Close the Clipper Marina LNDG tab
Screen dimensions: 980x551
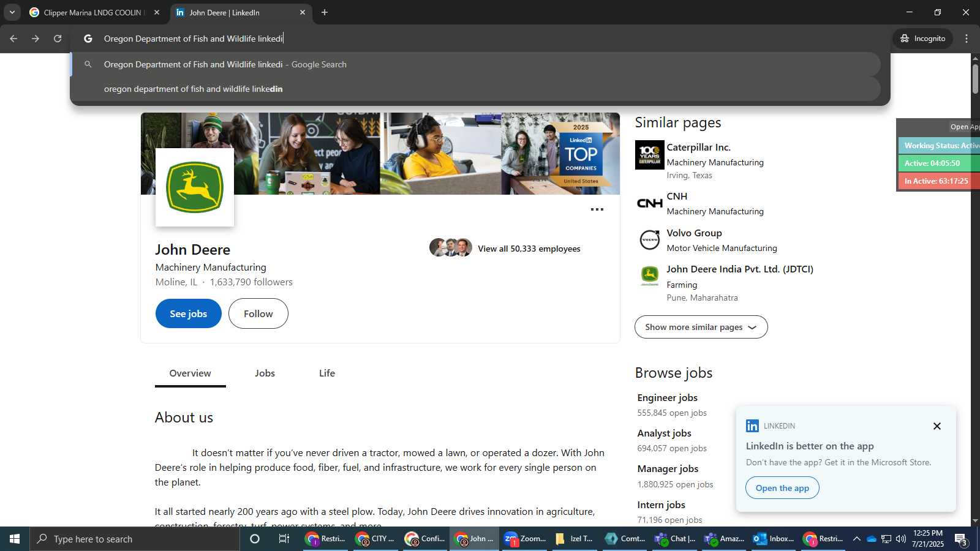[x=157, y=12]
